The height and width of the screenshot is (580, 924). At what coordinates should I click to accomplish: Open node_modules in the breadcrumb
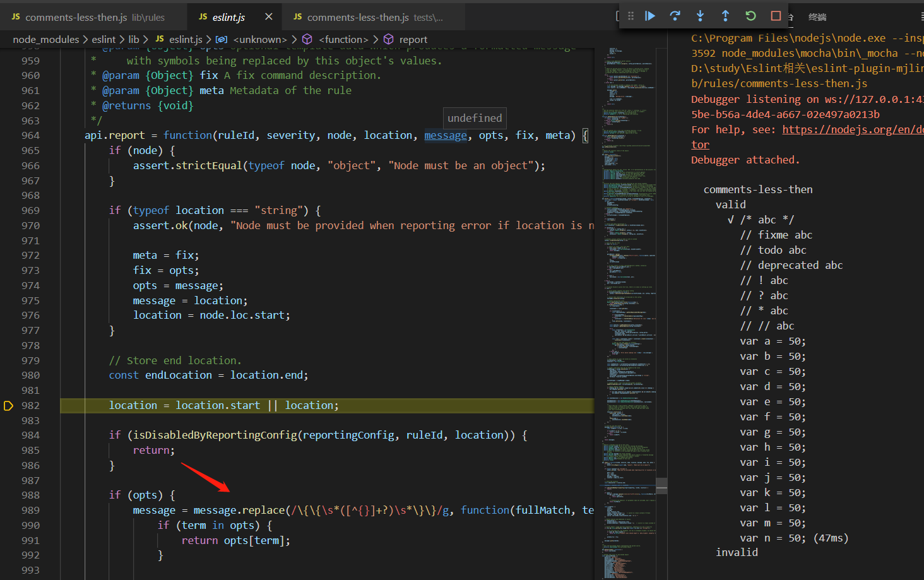pyautogui.click(x=46, y=39)
